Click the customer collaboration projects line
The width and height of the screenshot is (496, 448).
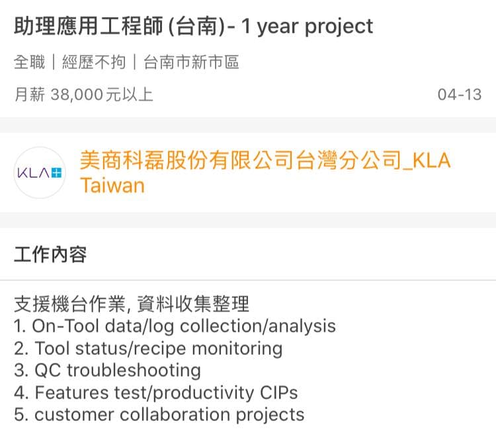pyautogui.click(x=159, y=414)
